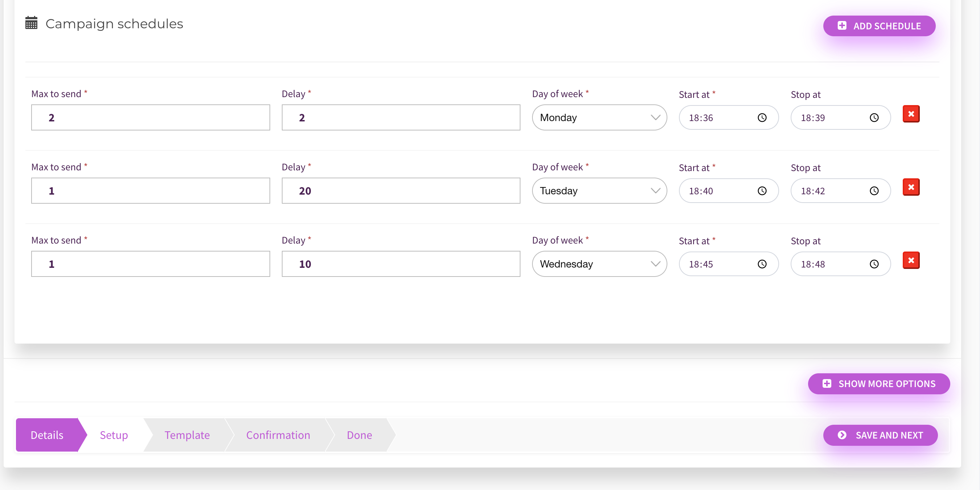Open the Tuesday day of week dropdown
980x490 pixels.
click(599, 191)
